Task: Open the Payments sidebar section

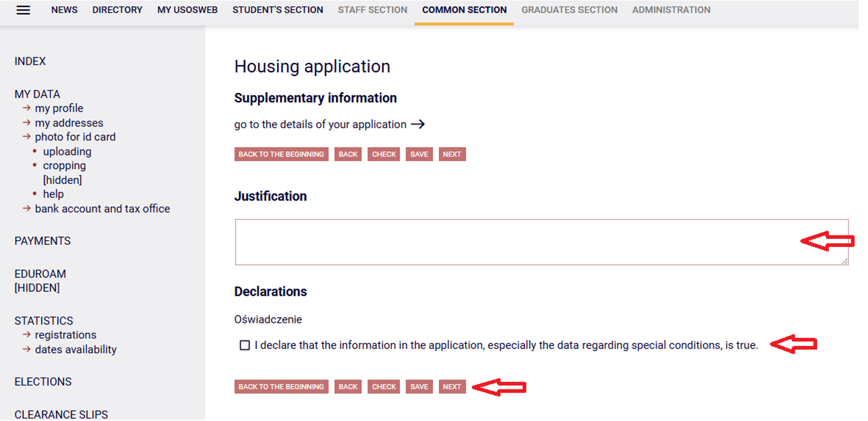Action: tap(43, 241)
